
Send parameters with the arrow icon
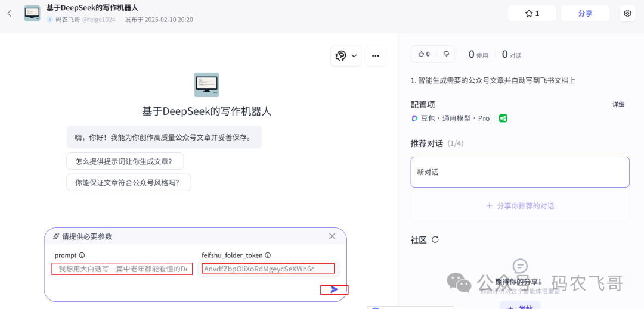(335, 290)
